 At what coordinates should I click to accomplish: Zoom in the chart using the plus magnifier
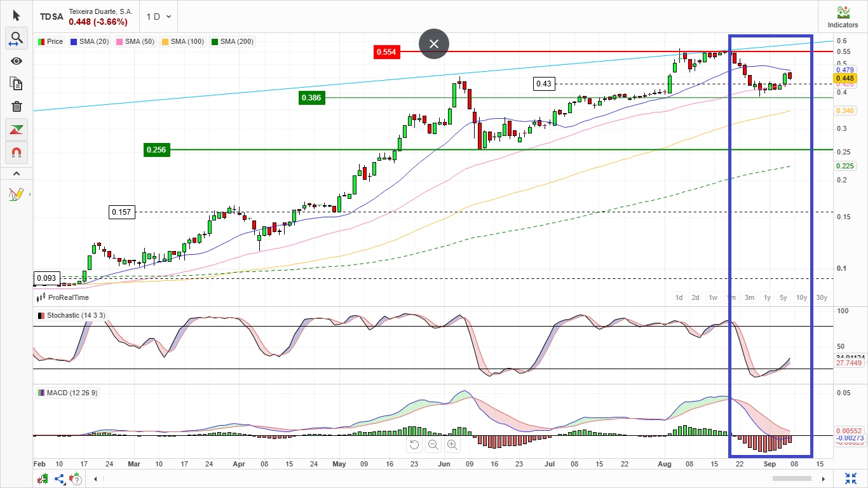452,445
